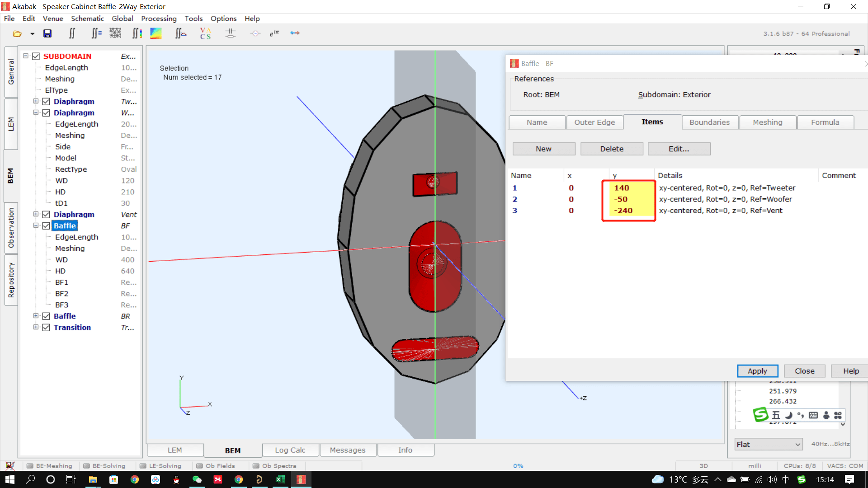868x488 pixels.
Task: Open the Processing menu
Action: click(159, 19)
